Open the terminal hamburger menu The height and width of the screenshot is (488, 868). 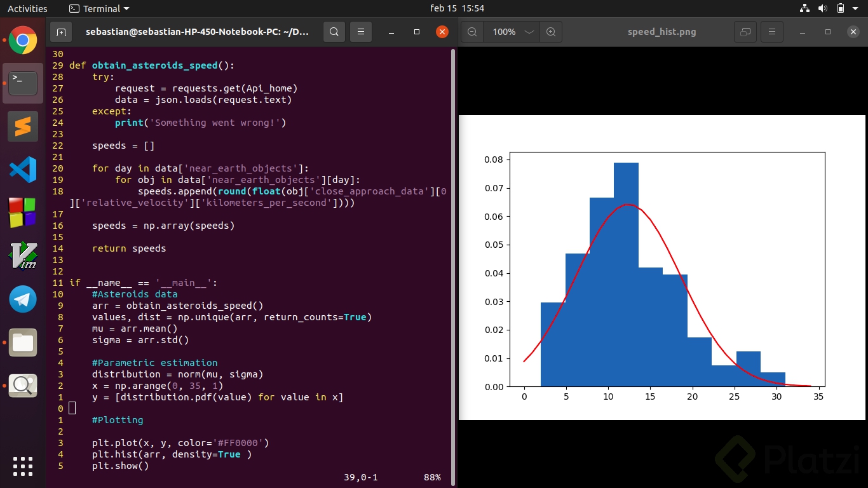(x=361, y=32)
